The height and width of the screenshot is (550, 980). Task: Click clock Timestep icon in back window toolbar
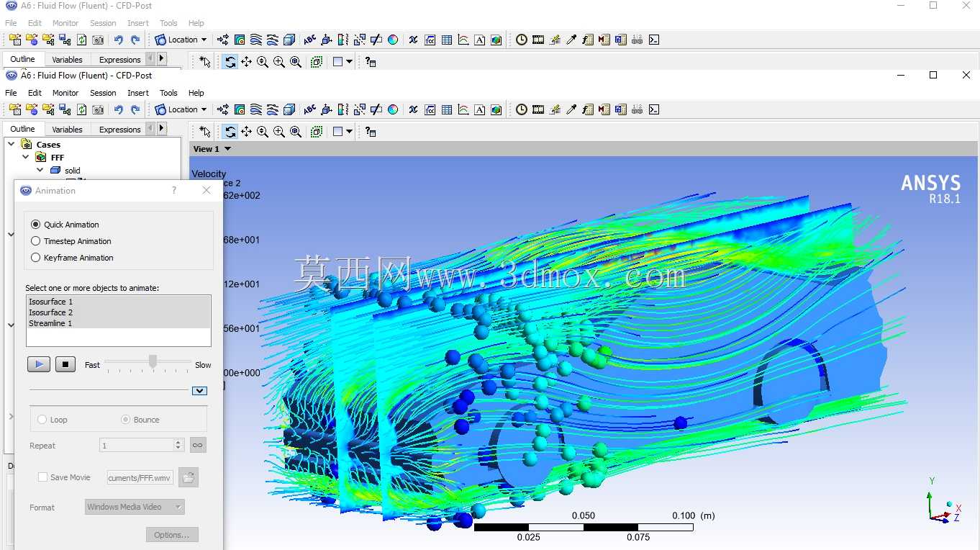tap(522, 40)
